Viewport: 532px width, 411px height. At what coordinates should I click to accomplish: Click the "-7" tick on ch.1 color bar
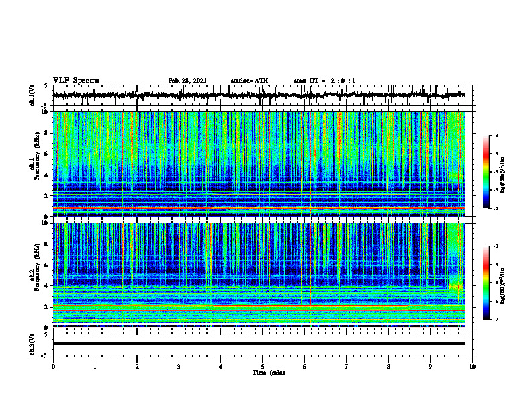tap(496, 208)
